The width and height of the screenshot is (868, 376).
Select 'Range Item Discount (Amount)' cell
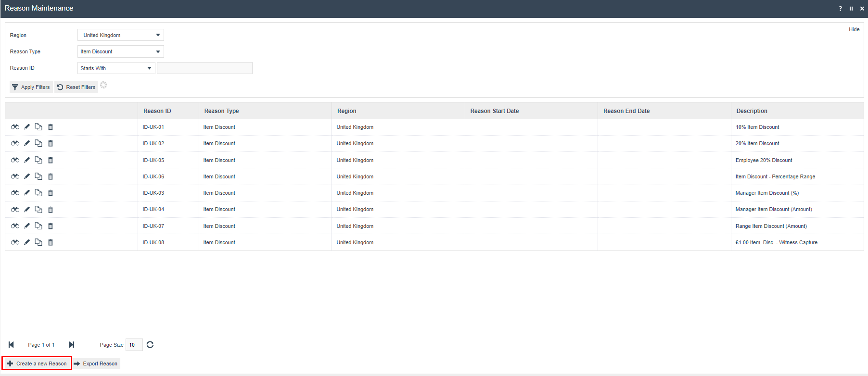pos(797,226)
